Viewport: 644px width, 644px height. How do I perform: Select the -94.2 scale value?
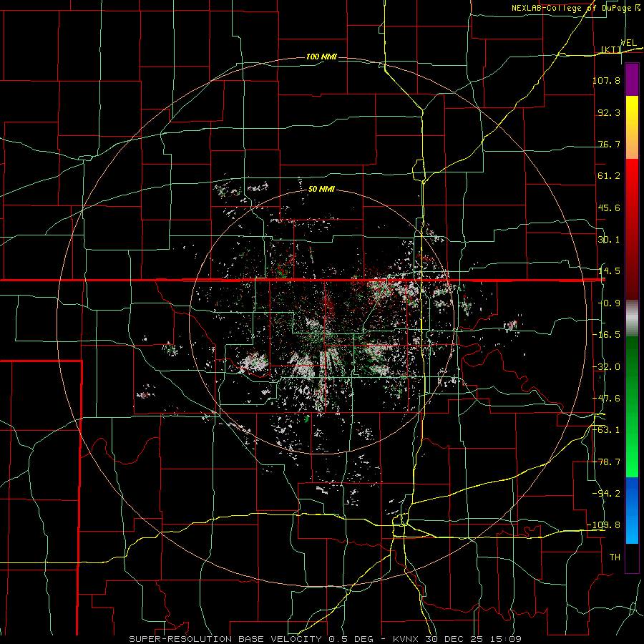click(x=606, y=494)
